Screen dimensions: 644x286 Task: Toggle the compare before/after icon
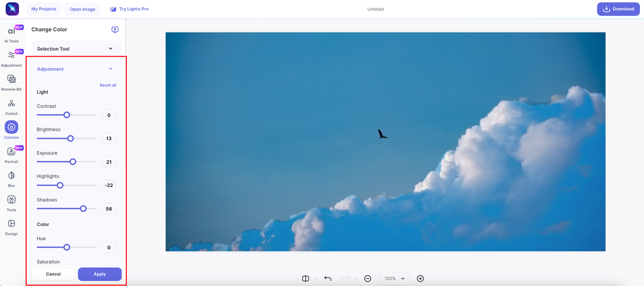tap(305, 278)
